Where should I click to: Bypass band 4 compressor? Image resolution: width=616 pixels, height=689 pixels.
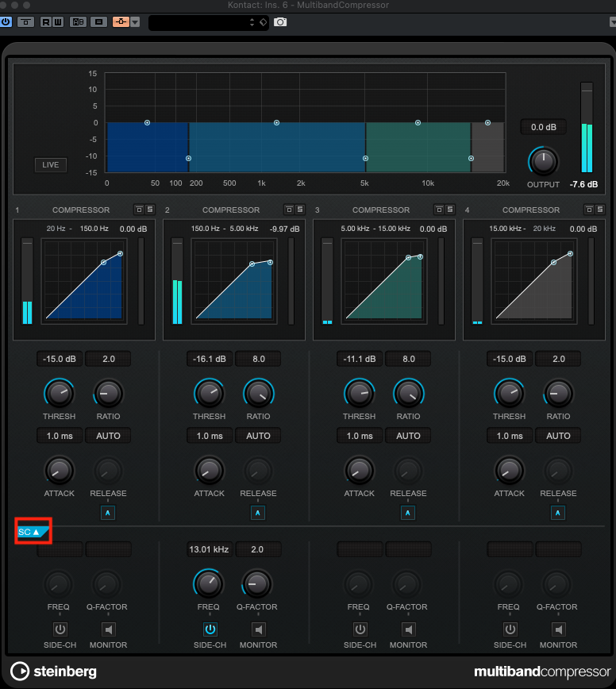pos(589,210)
